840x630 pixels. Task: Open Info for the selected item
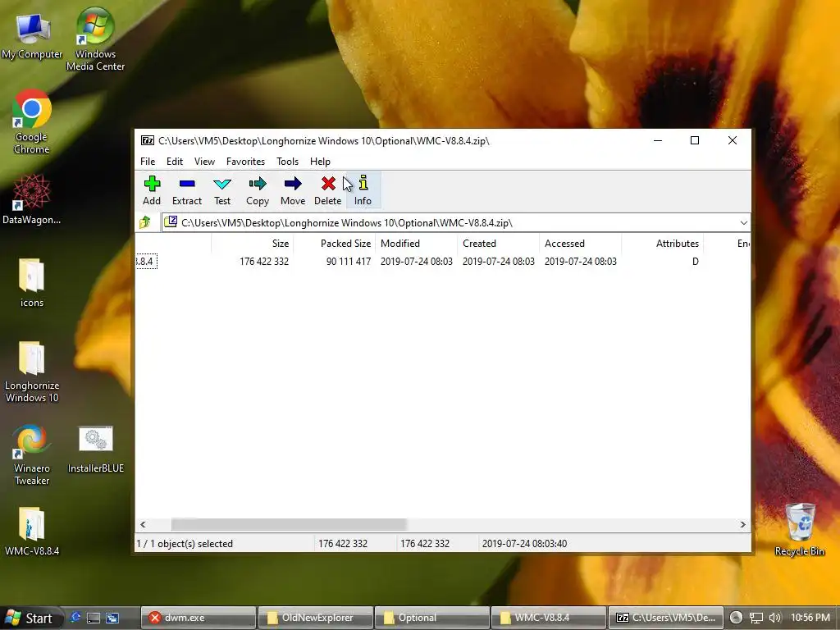pyautogui.click(x=363, y=190)
